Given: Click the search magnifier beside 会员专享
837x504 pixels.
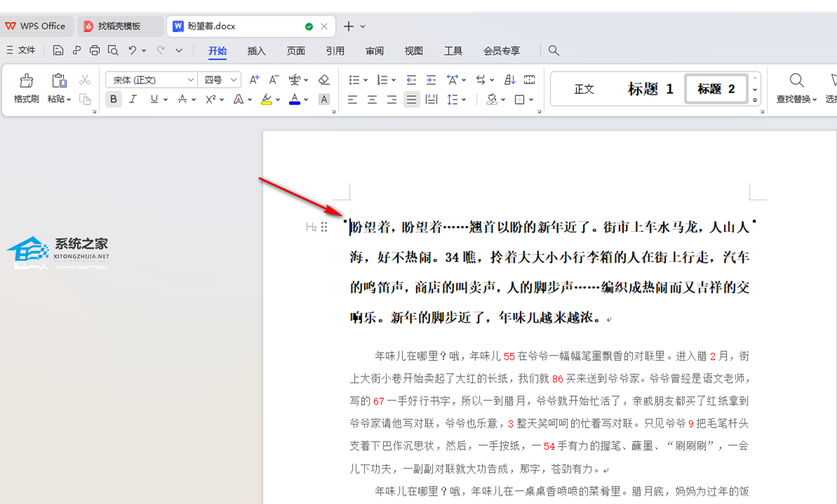Looking at the screenshot, I should click(554, 50).
